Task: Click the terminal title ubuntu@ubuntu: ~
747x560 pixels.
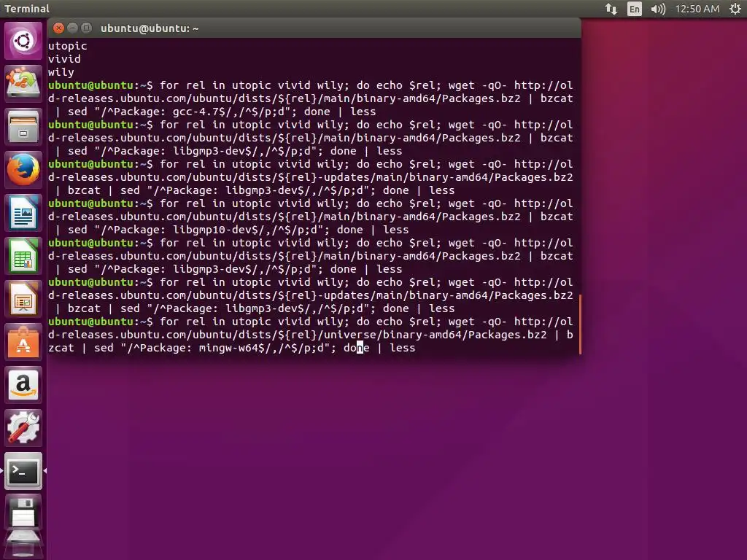Action: (150, 28)
